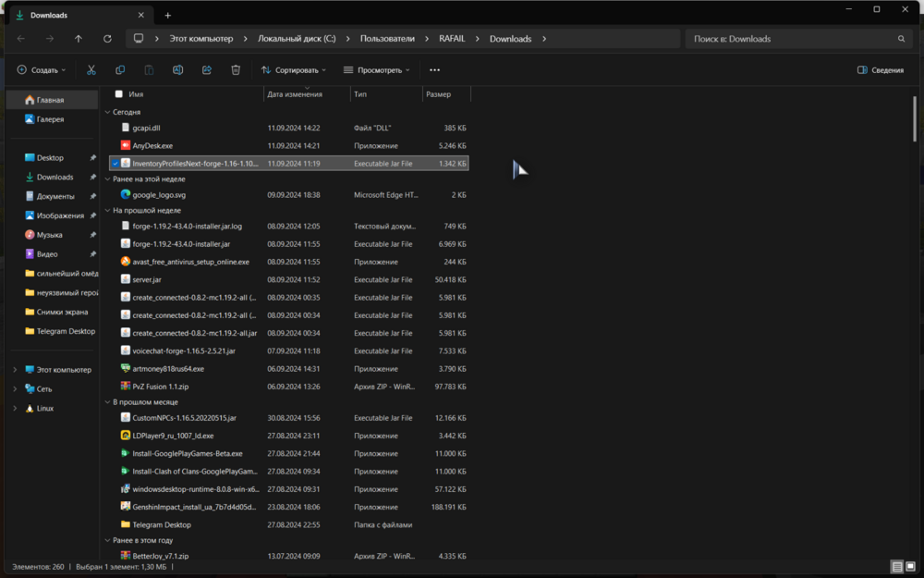924x578 pixels.
Task: Select server.jar in the file list
Action: pos(289,279)
